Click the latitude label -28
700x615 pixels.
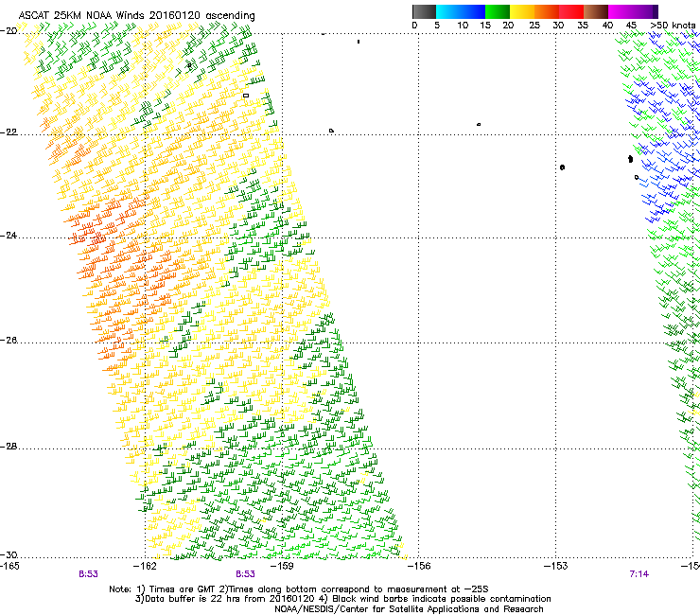tap(9, 447)
